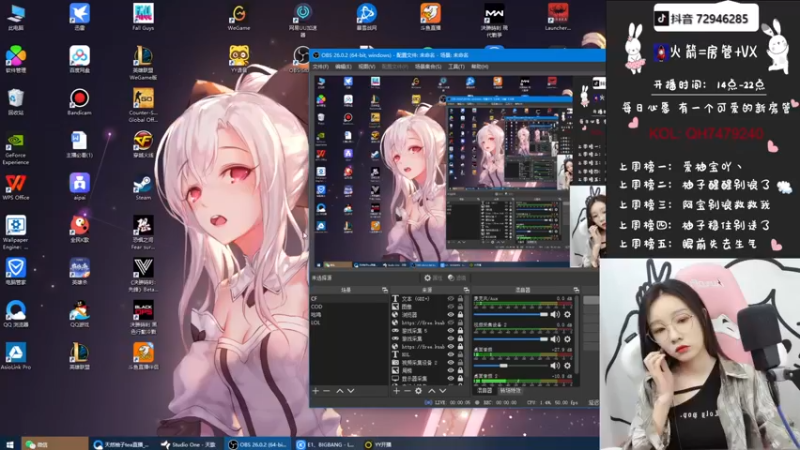Viewport: 800px width, 450px height.
Task: Select the LOL scene in Scenes list
Action: pos(349,323)
